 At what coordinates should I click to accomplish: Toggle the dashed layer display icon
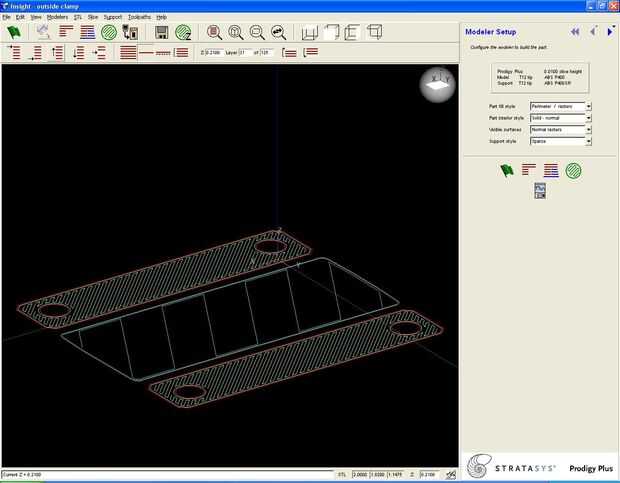pyautogui.click(x=163, y=52)
